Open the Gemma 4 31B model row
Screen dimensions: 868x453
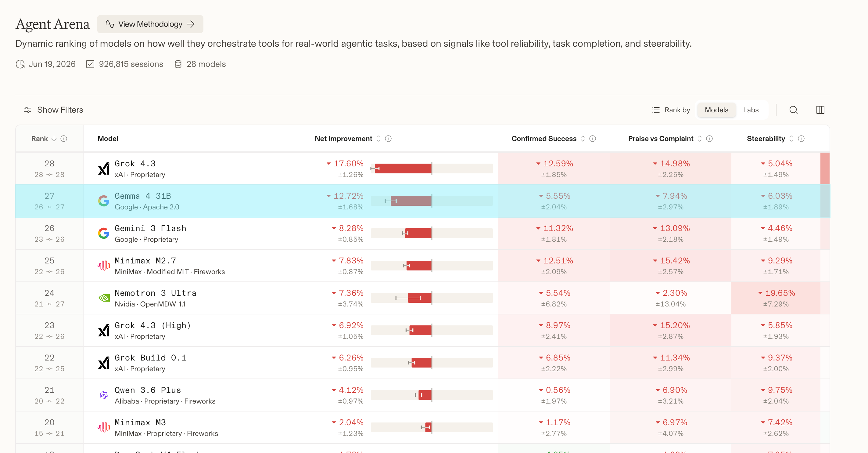pyautogui.click(x=422, y=201)
